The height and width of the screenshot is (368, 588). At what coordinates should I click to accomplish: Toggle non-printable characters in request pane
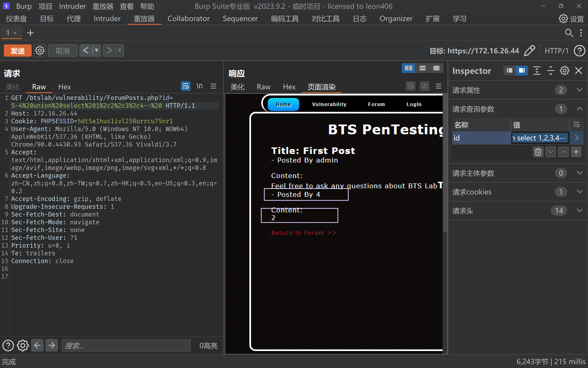click(200, 86)
